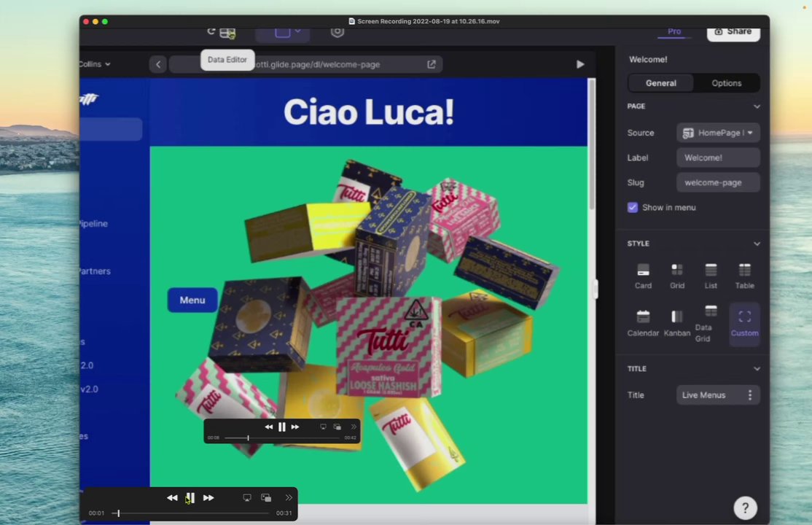Screen dimensions: 812x525
Task: Open the help question mark button
Action: pos(745,508)
